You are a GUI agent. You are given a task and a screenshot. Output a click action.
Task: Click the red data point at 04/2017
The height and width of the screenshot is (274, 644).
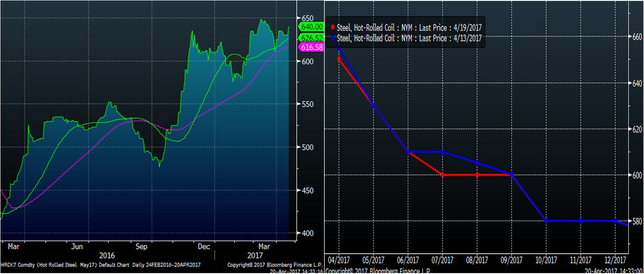(x=339, y=59)
